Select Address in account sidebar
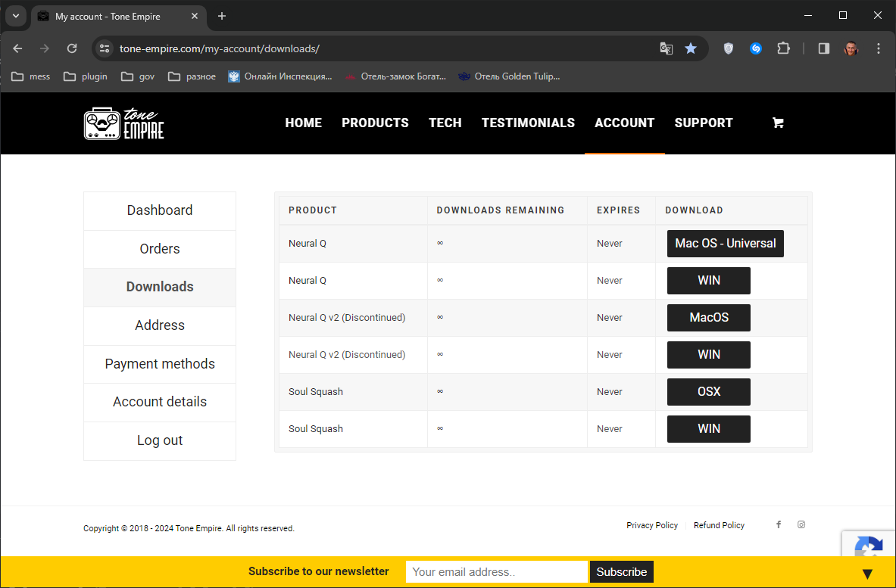 (x=160, y=325)
